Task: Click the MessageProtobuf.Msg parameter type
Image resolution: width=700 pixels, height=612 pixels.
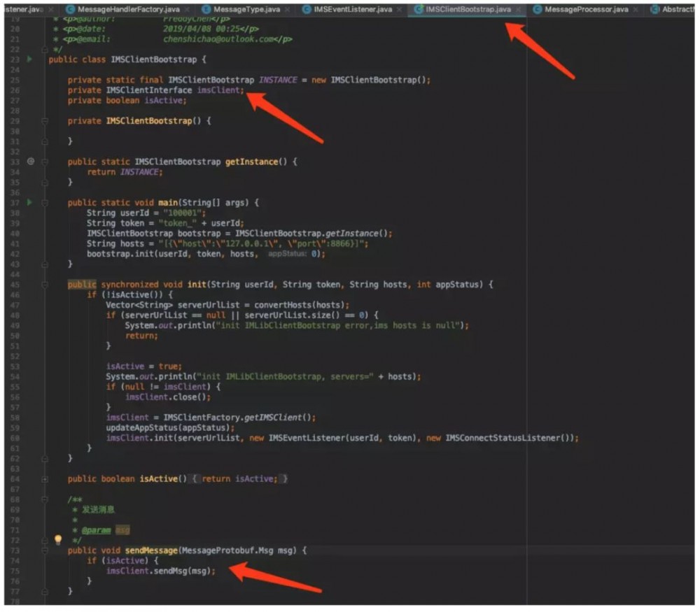Action: pos(227,550)
